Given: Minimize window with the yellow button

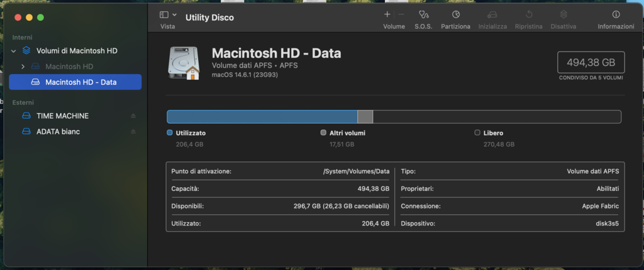Looking at the screenshot, I should coord(29,17).
